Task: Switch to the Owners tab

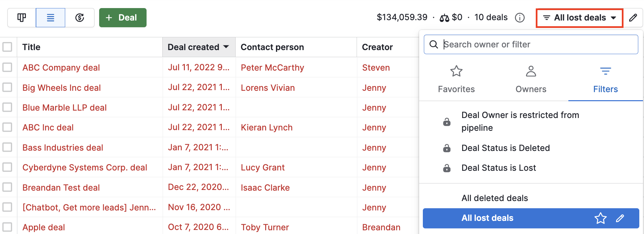Action: point(531,79)
